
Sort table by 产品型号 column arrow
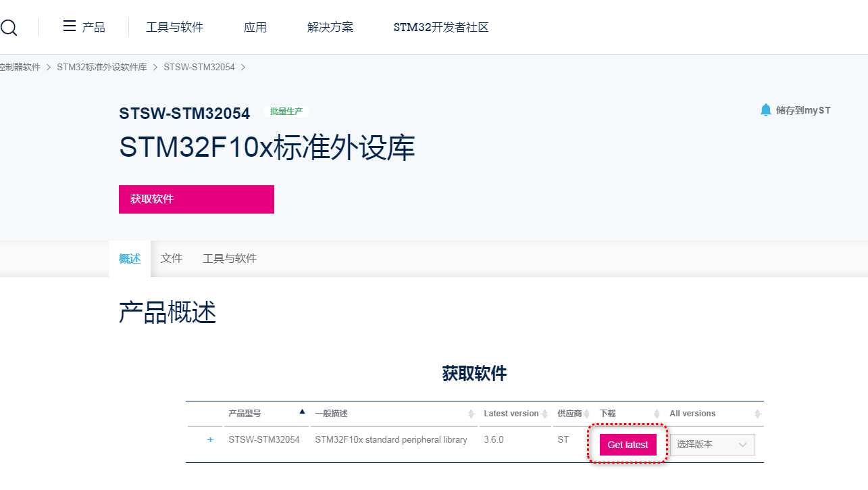pos(302,412)
